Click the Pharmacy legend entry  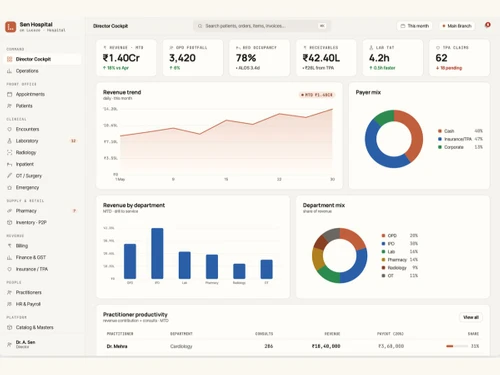click(400, 260)
